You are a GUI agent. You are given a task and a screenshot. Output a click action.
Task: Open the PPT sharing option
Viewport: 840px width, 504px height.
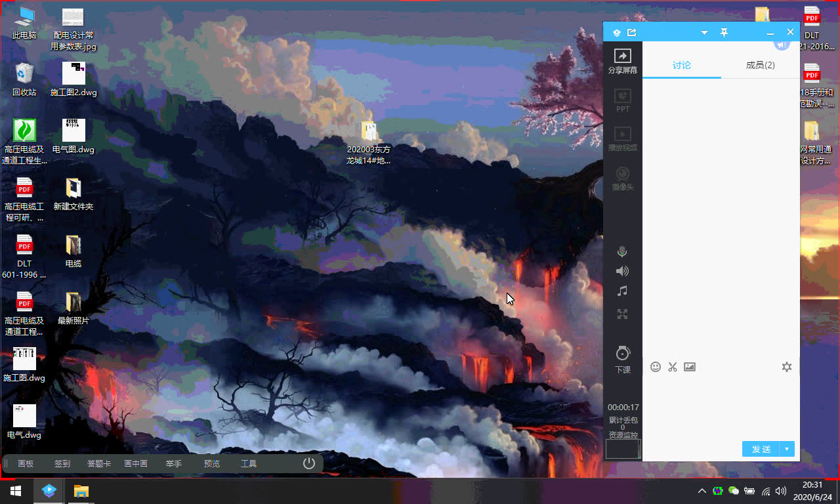point(622,100)
